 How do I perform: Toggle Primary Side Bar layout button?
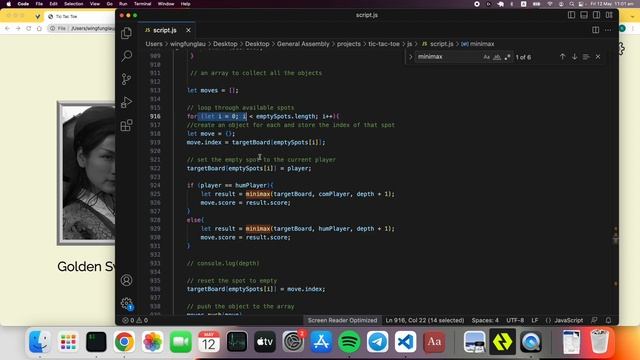[x=571, y=15]
